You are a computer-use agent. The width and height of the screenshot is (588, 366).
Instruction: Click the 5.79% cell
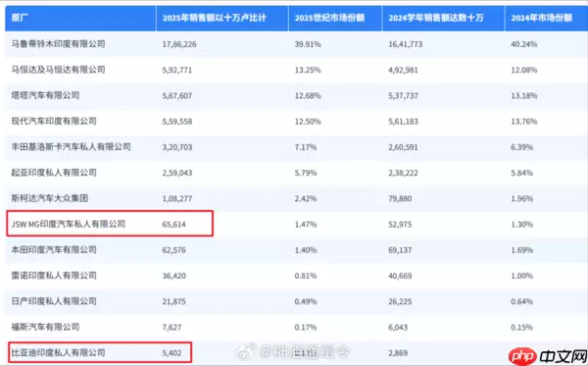click(x=306, y=173)
